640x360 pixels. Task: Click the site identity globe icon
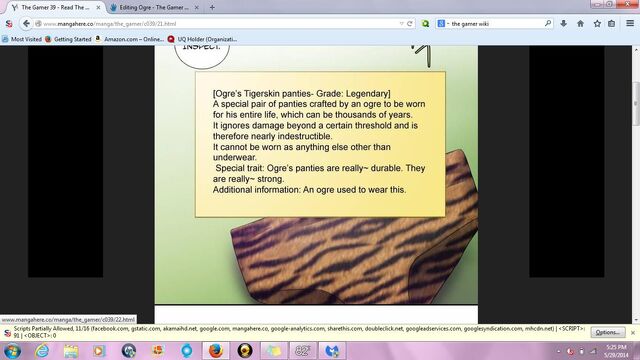click(x=38, y=24)
